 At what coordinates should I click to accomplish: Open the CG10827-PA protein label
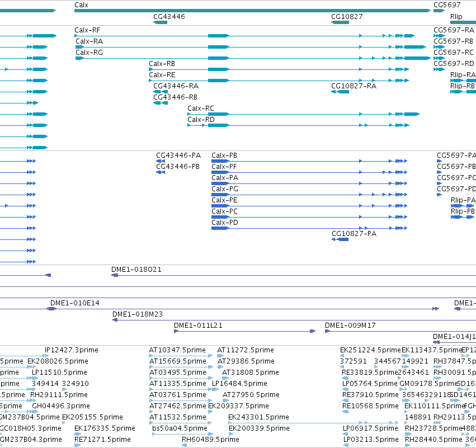pos(354,234)
